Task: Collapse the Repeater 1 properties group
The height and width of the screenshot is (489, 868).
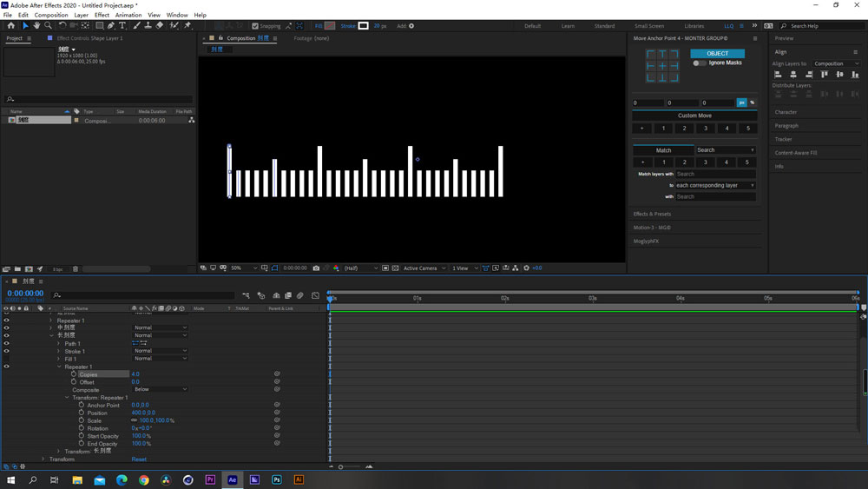Action: [x=59, y=367]
